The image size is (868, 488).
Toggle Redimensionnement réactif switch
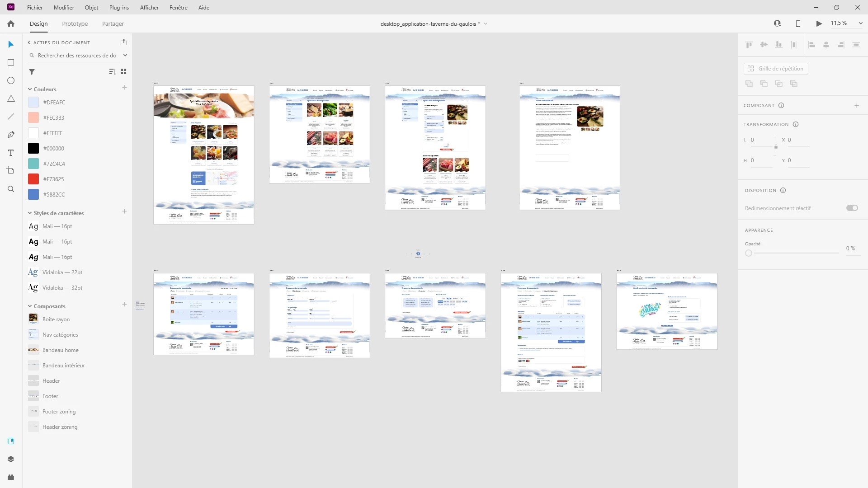[852, 208]
